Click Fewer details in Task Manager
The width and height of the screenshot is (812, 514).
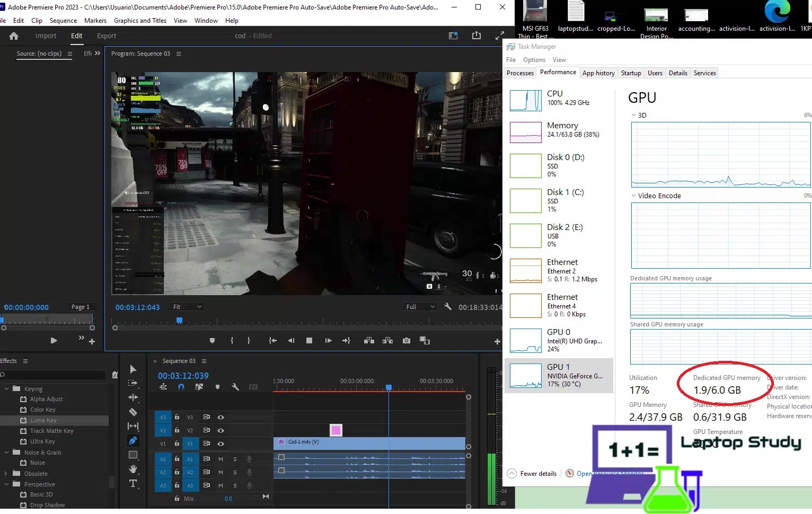(537, 473)
